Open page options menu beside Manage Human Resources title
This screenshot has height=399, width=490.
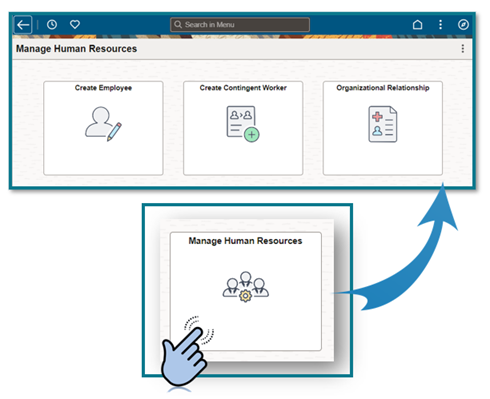[463, 49]
